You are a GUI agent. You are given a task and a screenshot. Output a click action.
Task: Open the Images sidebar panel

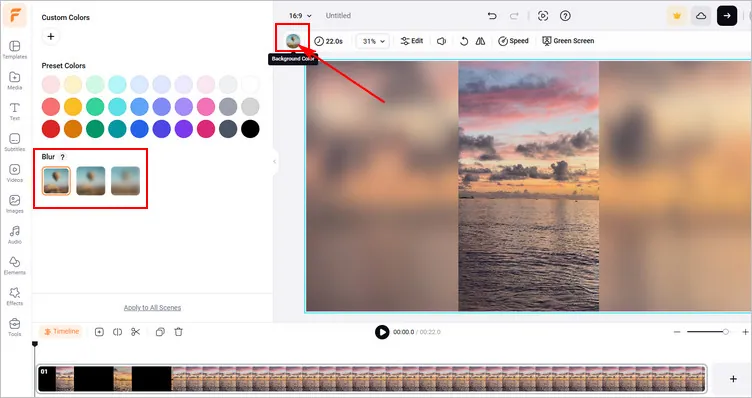click(15, 204)
